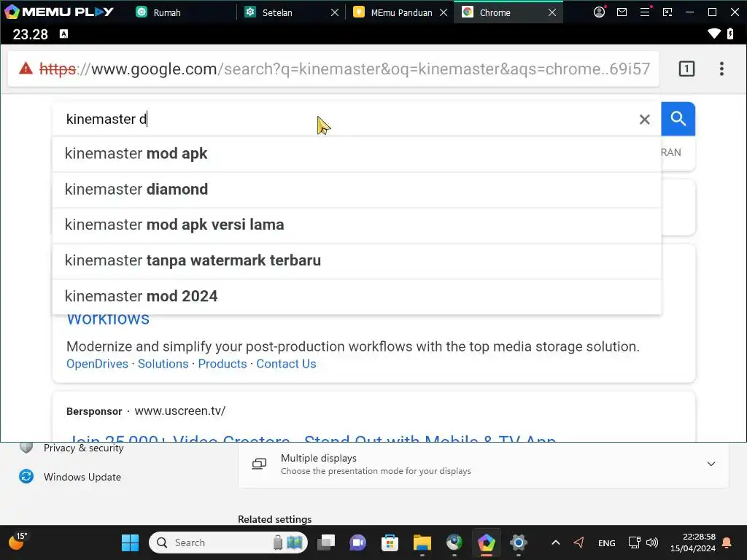Click the www.uscreen.tv/ sponsored URL
This screenshot has width=747, height=560.
[x=179, y=411]
